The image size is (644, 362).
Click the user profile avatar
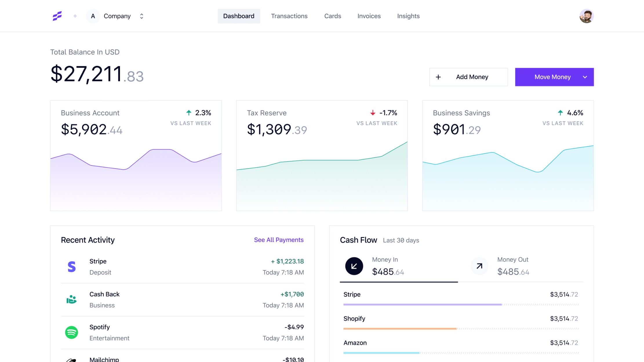click(x=586, y=16)
